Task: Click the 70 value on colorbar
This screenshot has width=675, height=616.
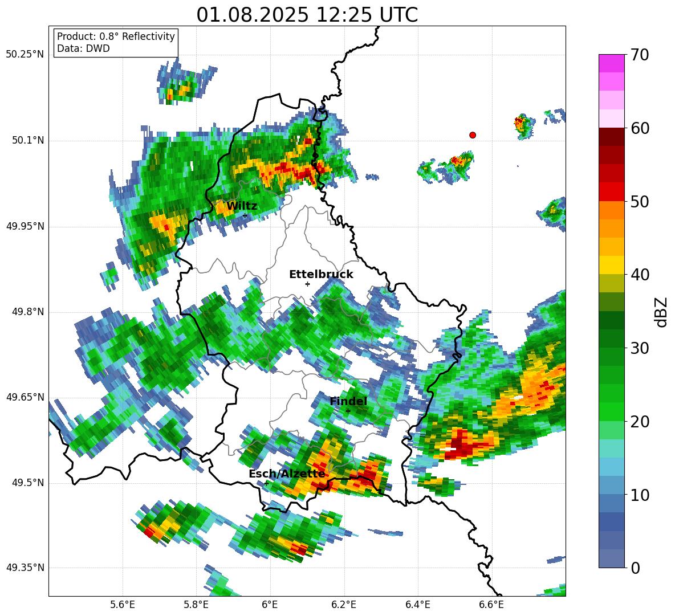Action: 639,55
